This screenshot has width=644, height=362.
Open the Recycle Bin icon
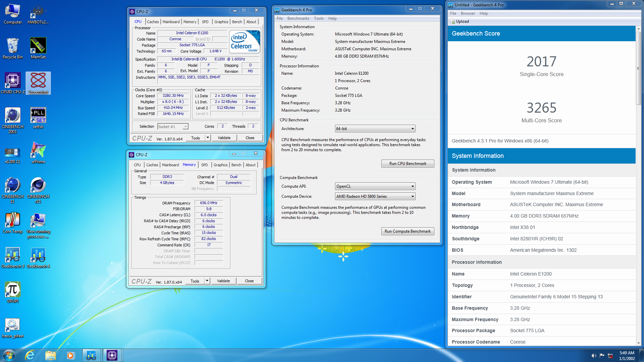pos(13,49)
